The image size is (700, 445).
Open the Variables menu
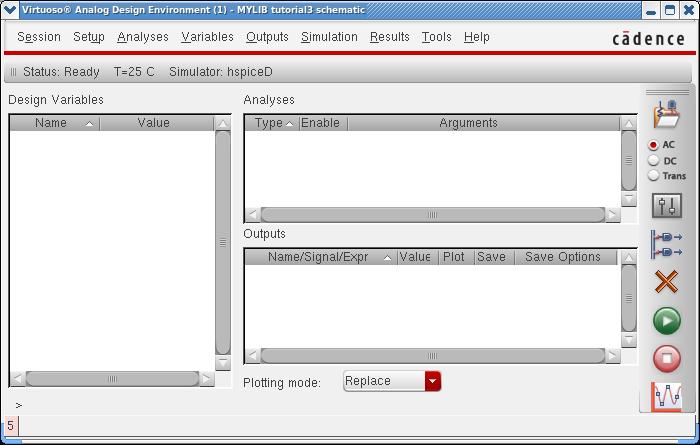[x=208, y=37]
